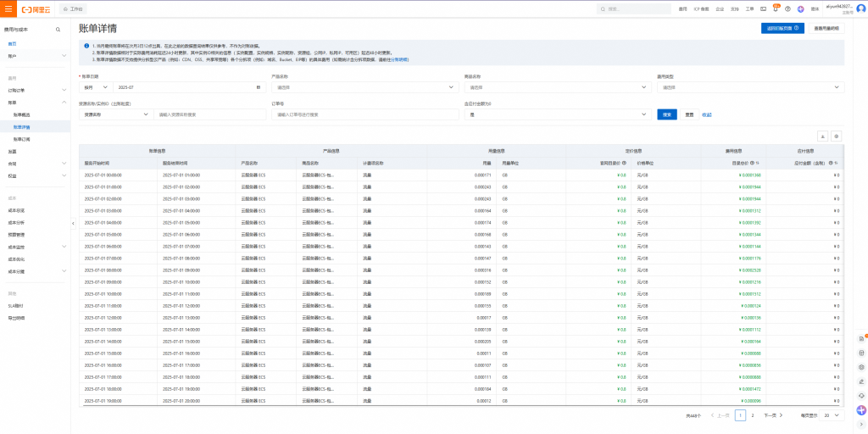Go to page 2 in pagination
The image size is (868, 434).
(x=754, y=415)
